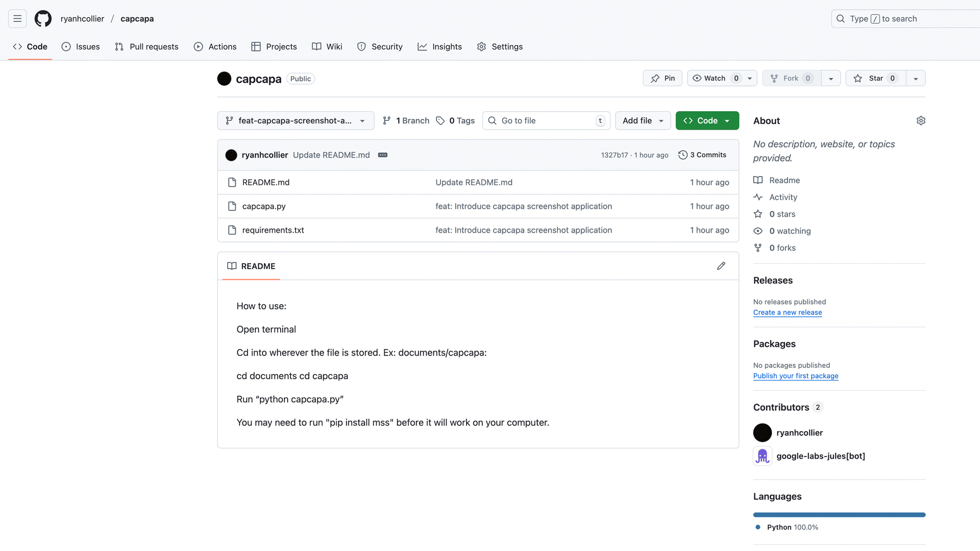The height and width of the screenshot is (551, 980).
Task: Click the GitHub octocat logo
Action: pyautogui.click(x=43, y=19)
